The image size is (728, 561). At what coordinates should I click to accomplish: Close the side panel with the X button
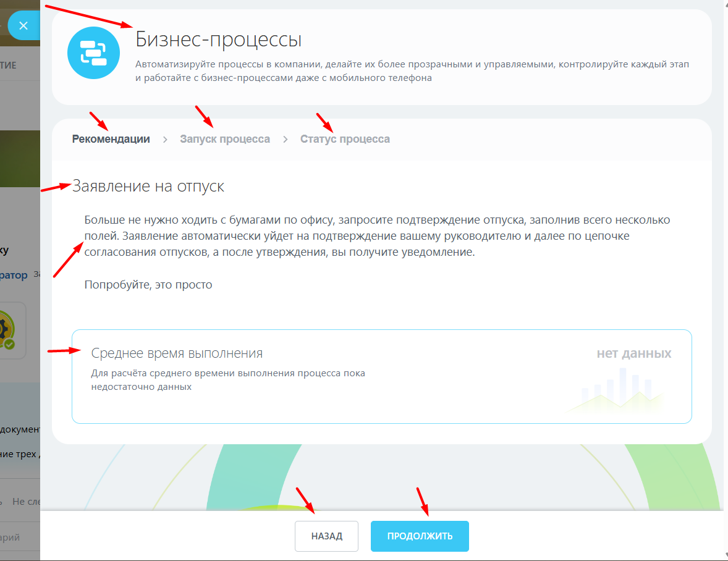click(x=23, y=26)
